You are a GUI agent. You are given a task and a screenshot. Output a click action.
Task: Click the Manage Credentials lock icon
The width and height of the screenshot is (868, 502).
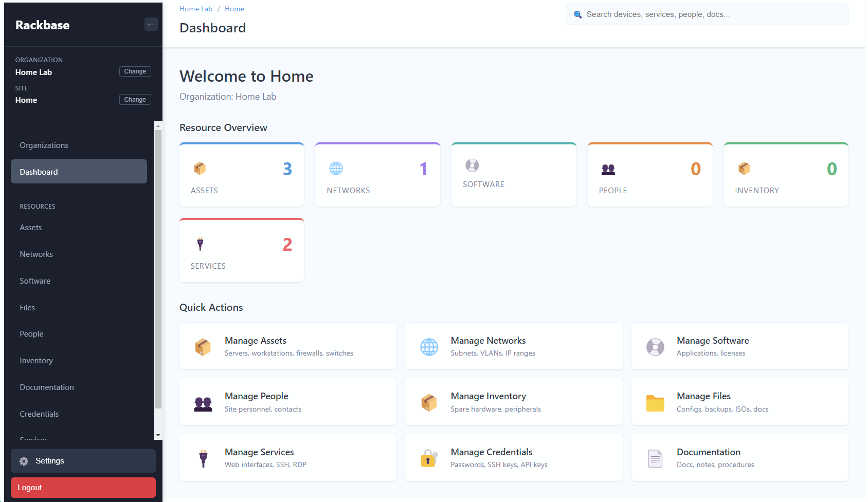coord(429,458)
